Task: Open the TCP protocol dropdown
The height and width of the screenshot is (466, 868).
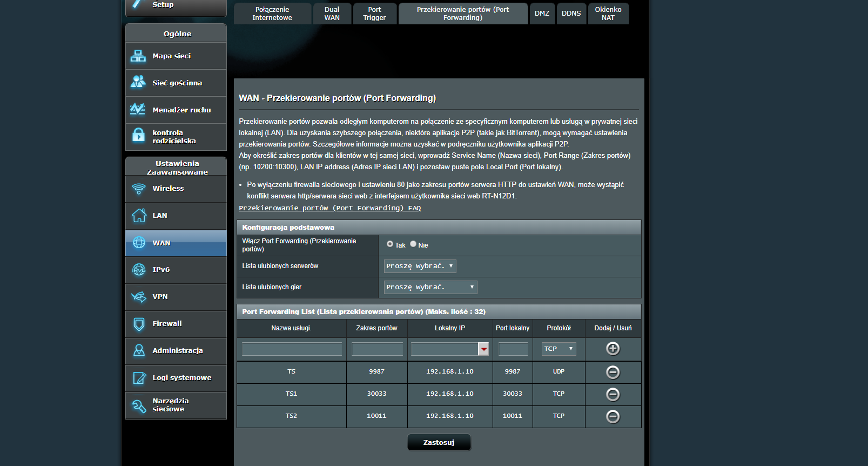Action: point(559,349)
